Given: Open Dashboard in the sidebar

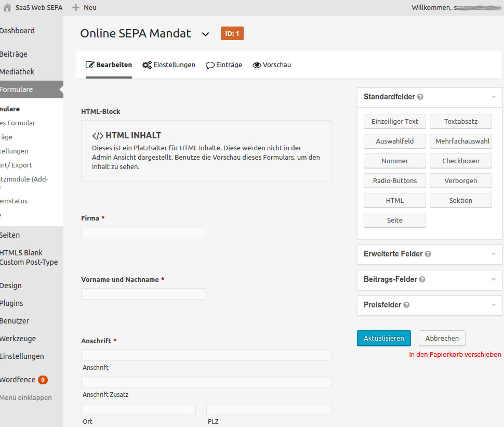Looking at the screenshot, I should click(x=17, y=31).
